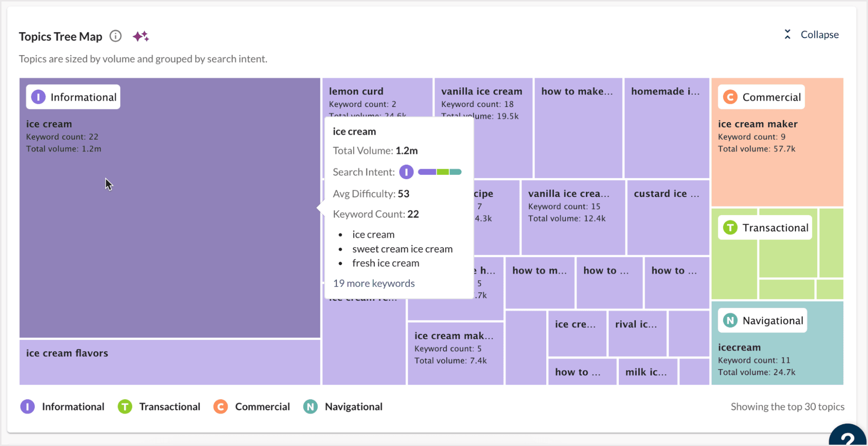Select the Commercial legend entry
The height and width of the screenshot is (446, 868).
[251, 406]
